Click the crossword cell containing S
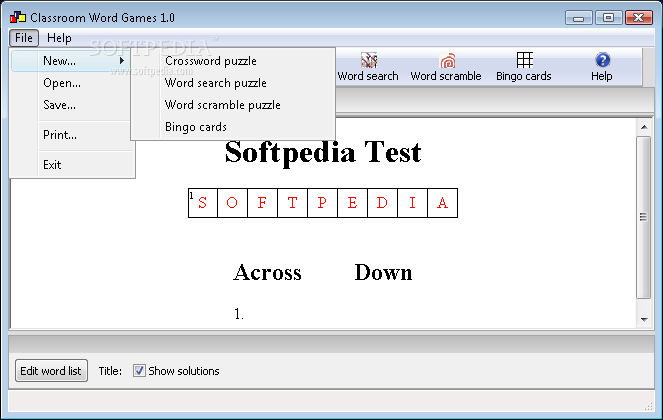Image resolution: width=663 pixels, height=420 pixels. point(203,203)
